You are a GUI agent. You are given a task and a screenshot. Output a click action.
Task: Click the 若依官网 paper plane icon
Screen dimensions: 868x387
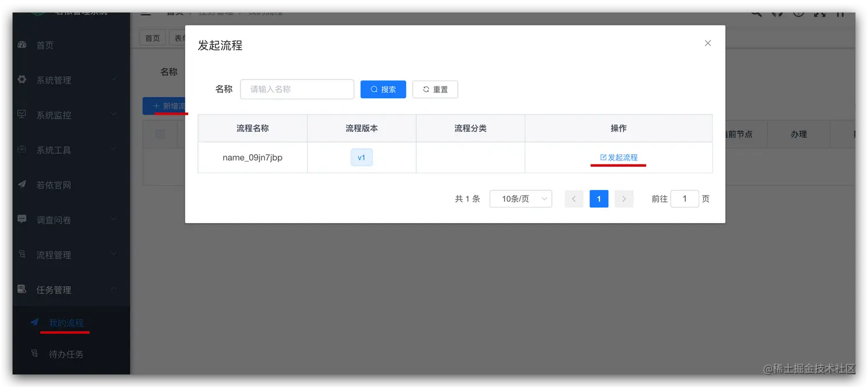(x=22, y=185)
